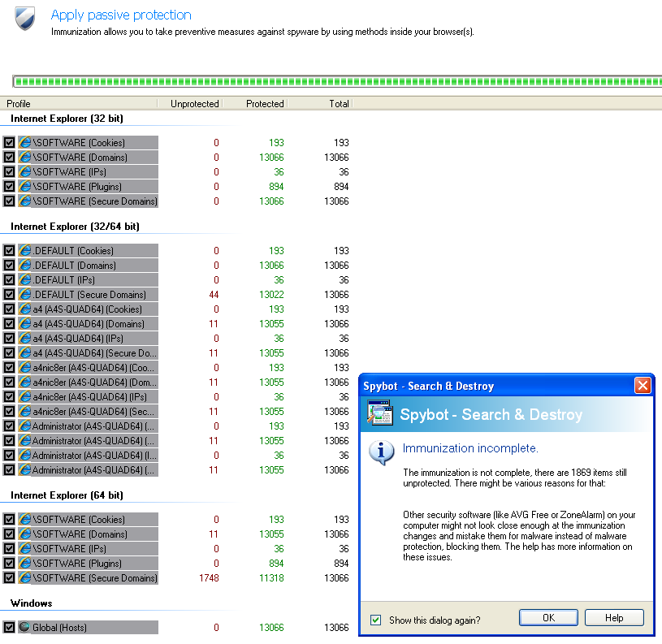Uncheck the .DEFAULT (Secure Domains) checkbox
The width and height of the screenshot is (662, 644).
tap(9, 295)
